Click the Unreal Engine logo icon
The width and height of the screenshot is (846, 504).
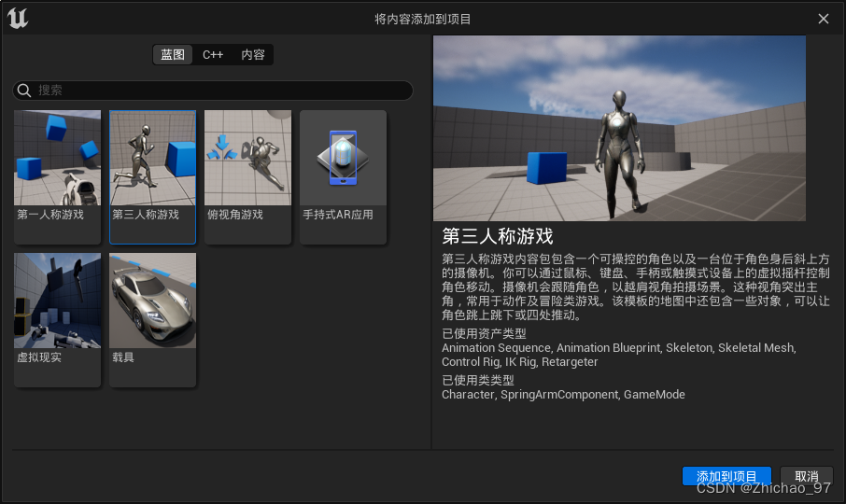[18, 19]
